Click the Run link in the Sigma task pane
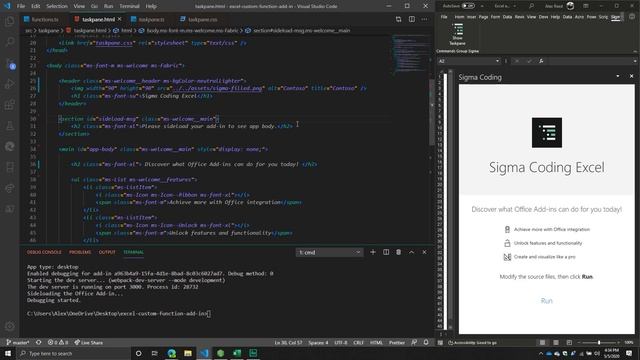This screenshot has height=360, width=640. [x=547, y=301]
